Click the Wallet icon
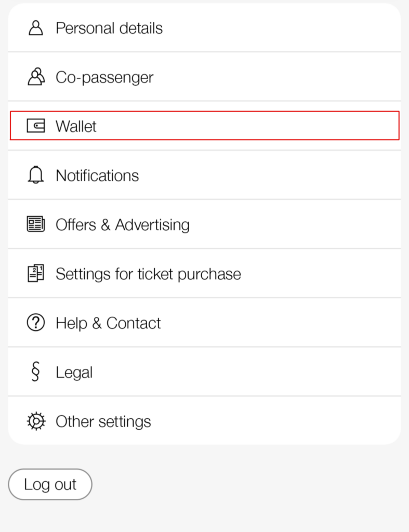 tap(36, 126)
